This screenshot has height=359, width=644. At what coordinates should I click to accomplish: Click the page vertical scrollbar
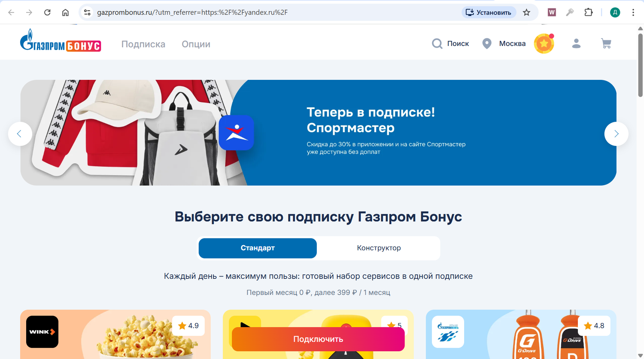click(640, 64)
